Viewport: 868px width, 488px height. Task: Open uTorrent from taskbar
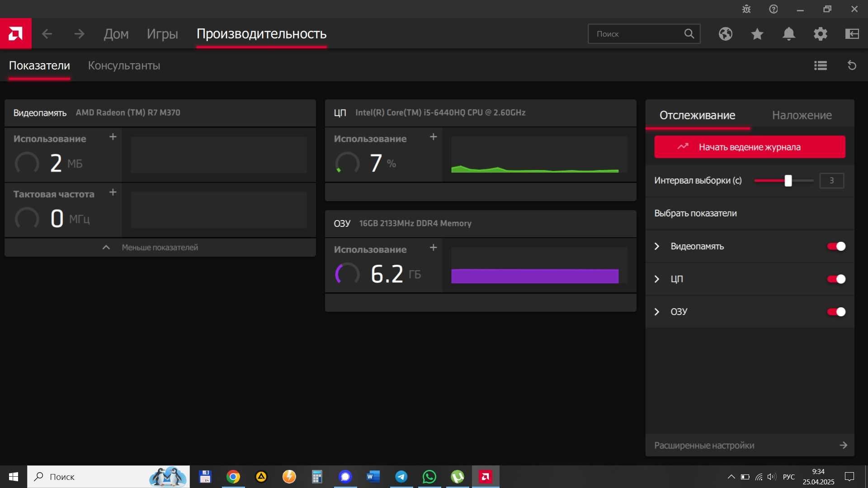458,477
